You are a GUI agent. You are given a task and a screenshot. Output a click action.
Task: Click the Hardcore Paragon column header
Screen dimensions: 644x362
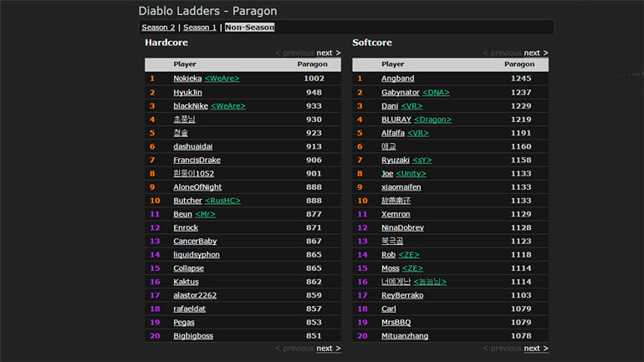(x=313, y=64)
